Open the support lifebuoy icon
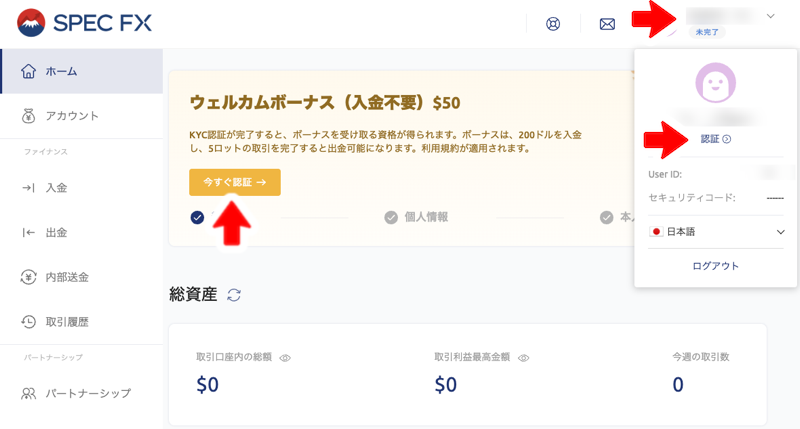Screen dimensions: 800x429 (553, 24)
